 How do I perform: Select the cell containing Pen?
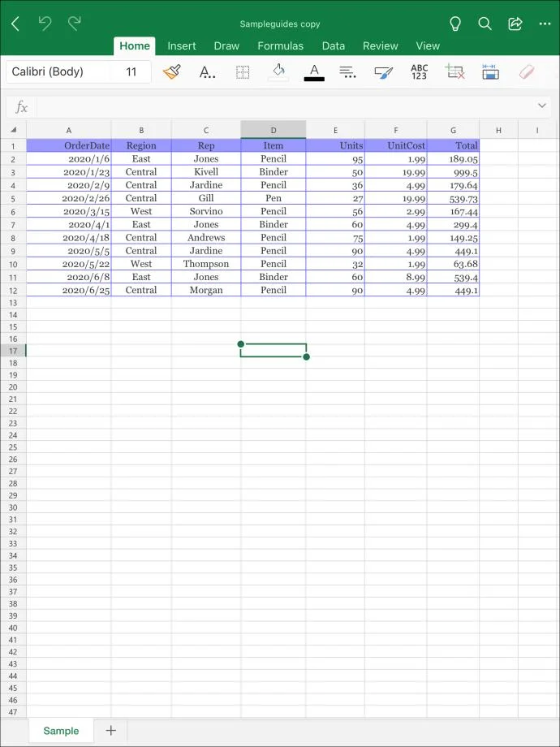click(274, 198)
